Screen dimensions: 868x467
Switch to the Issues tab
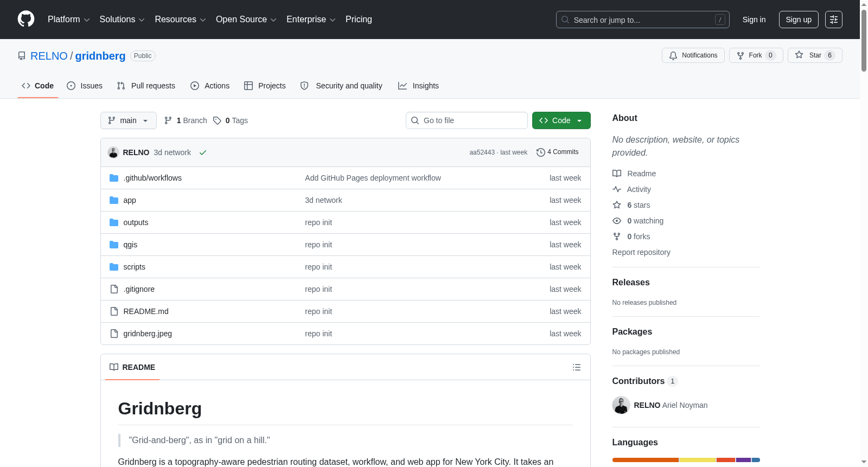pos(85,86)
